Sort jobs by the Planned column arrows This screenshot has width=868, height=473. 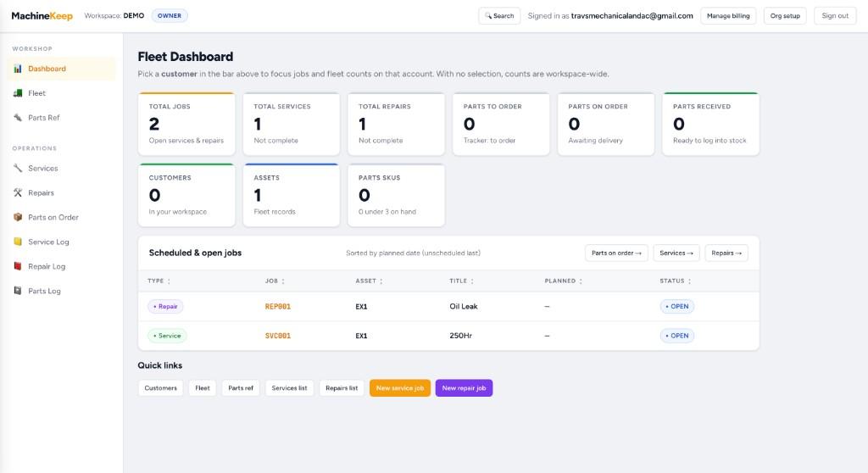coord(581,281)
